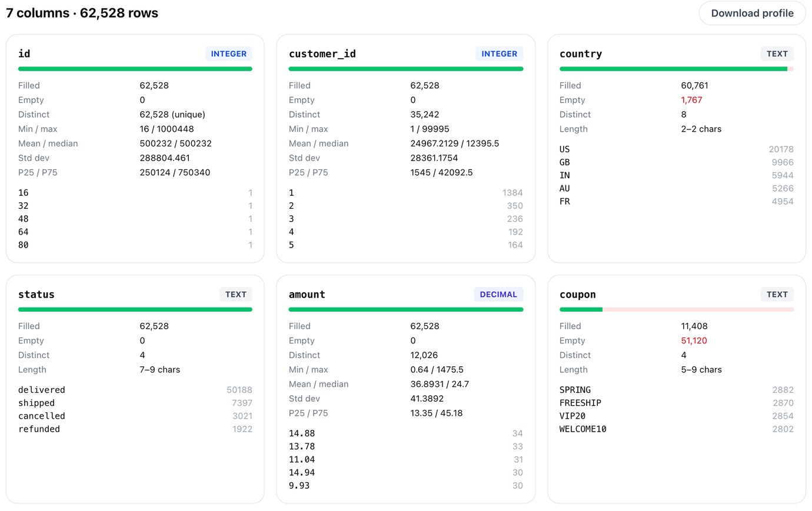Click the Download profile button
Viewport: 812px width, 511px height.
(x=752, y=13)
